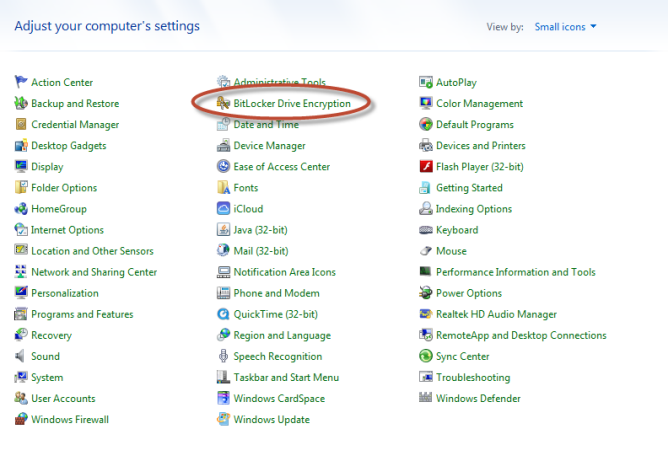This screenshot has width=668, height=470.
Task: Open the Troubleshooting link
Action: click(x=473, y=378)
